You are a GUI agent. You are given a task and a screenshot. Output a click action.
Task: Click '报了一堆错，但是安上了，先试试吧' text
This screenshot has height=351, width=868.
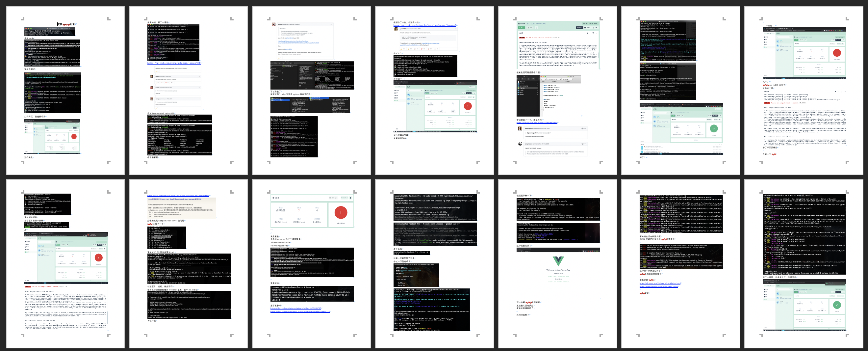780,277
